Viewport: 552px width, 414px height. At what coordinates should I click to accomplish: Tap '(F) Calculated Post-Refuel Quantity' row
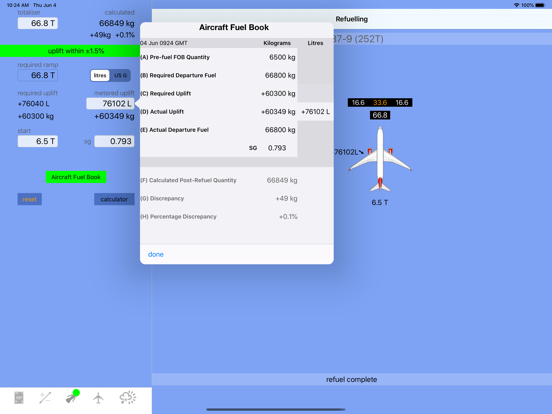219,180
